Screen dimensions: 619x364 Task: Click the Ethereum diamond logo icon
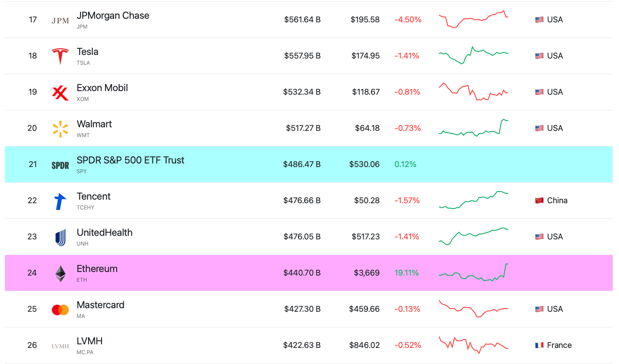pos(60,274)
